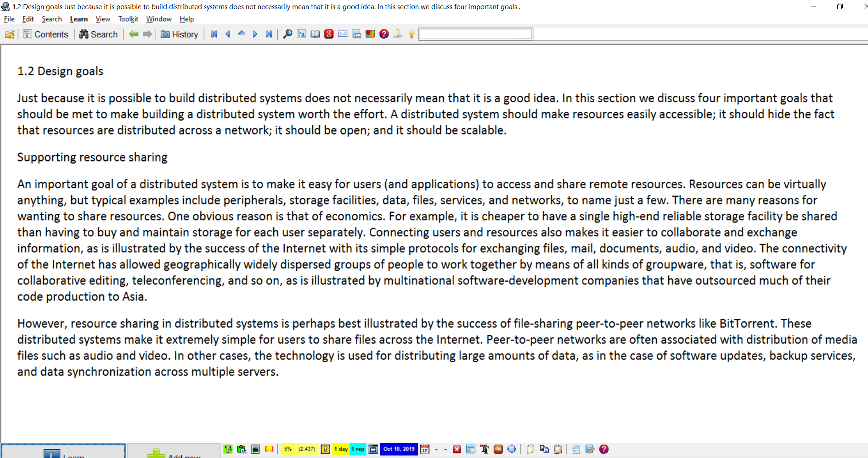Click the red question mark help icon in toolbar
Image resolution: width=868 pixels, height=458 pixels.
[x=384, y=34]
